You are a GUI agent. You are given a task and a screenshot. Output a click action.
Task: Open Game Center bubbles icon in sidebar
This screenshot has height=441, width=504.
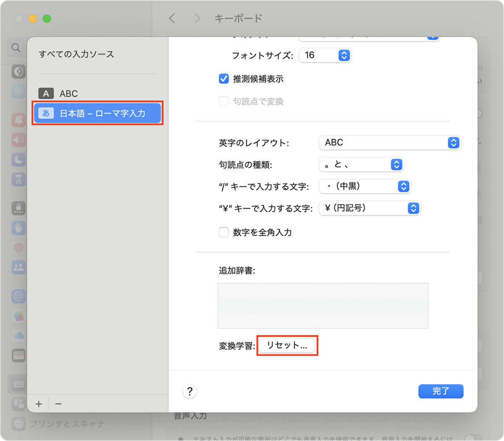point(18,316)
